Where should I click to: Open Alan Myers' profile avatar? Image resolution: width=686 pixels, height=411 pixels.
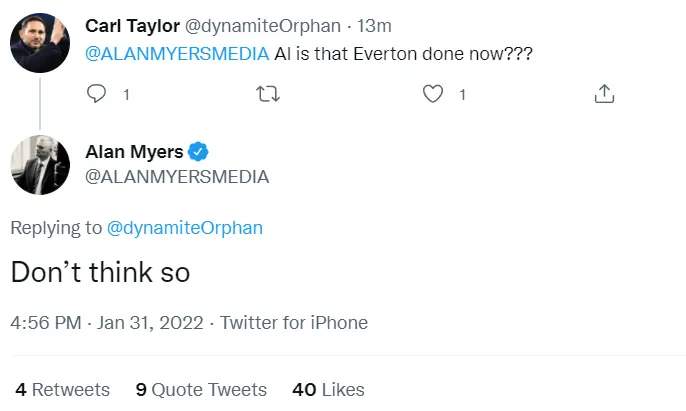[40, 164]
